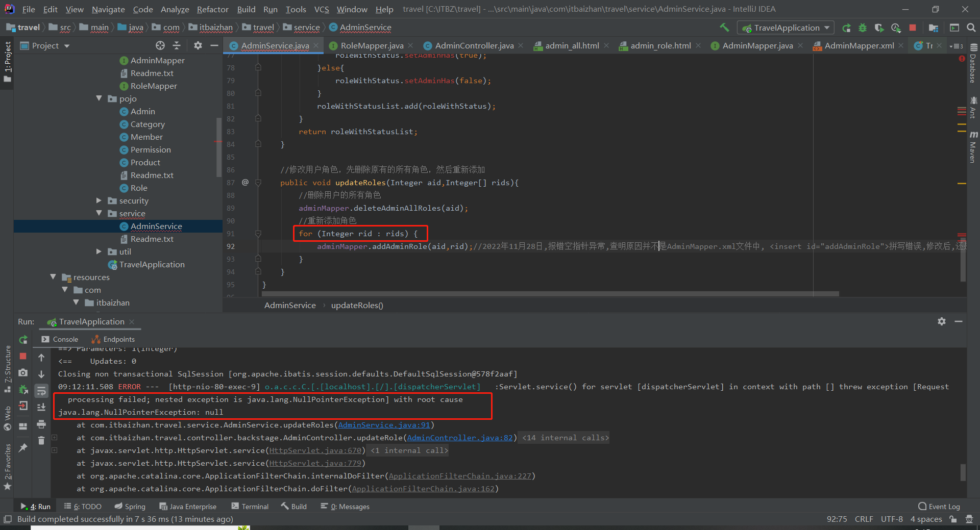Run with coverage from the top toolbar
This screenshot has width=980, height=530.
point(879,28)
